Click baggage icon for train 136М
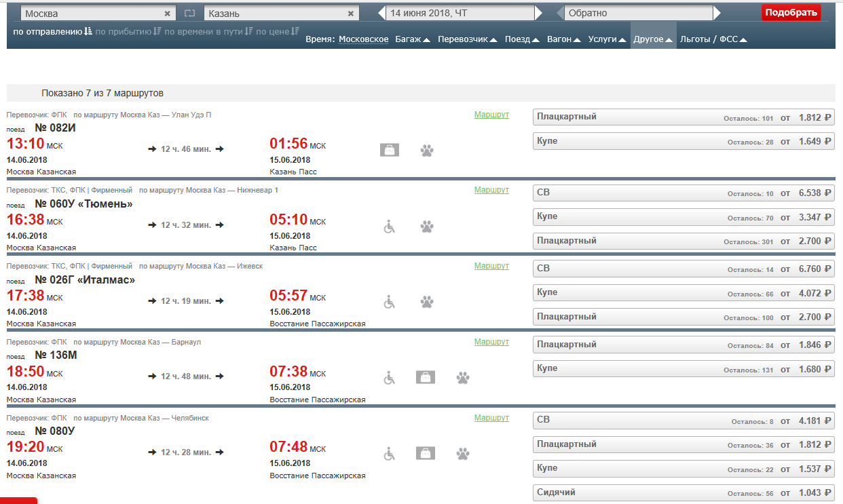 [x=426, y=377]
